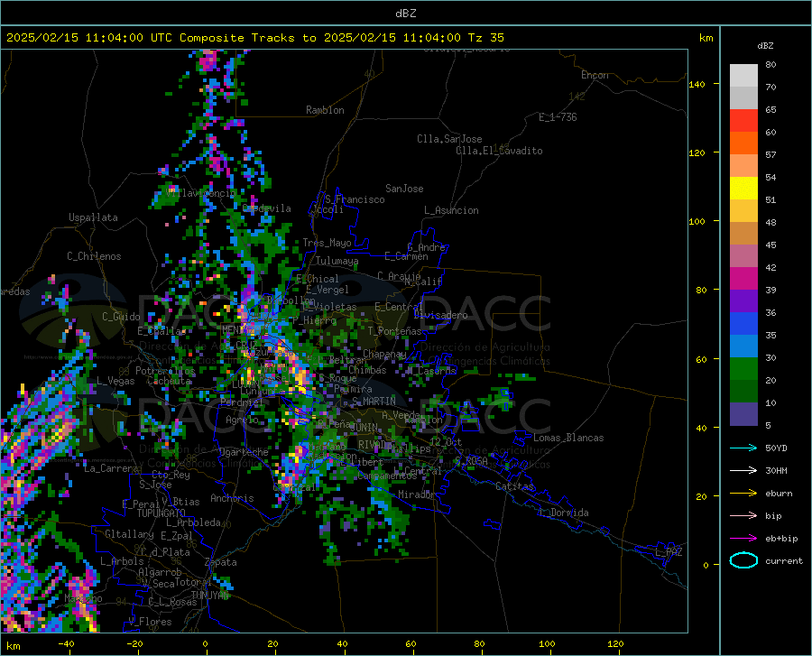The image size is (812, 656).
Task: Click the '140' tick on vertical km axis
Action: [x=697, y=84]
